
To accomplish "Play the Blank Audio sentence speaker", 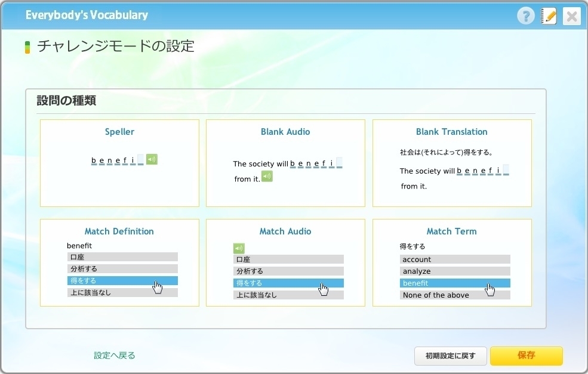I will 267,176.
